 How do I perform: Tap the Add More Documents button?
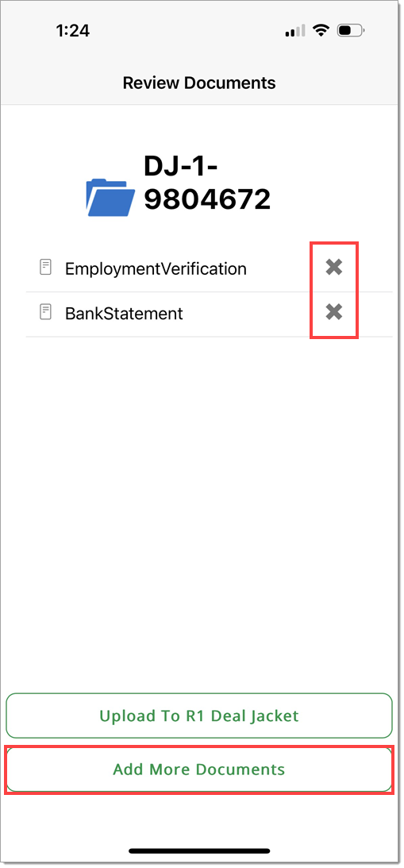tap(199, 770)
